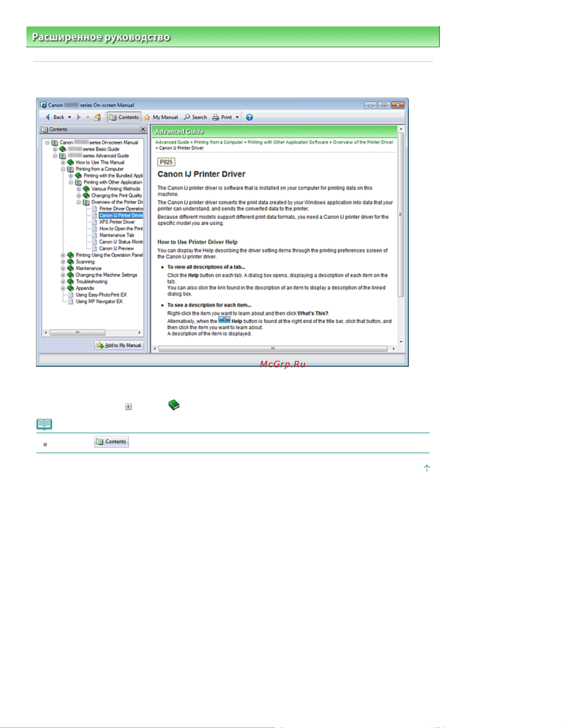Open Maintenance Tab tree item
This screenshot has width=563, height=728.
tap(117, 235)
